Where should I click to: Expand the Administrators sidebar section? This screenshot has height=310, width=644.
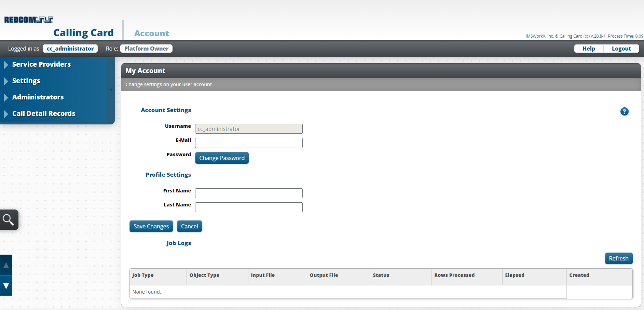(38, 97)
